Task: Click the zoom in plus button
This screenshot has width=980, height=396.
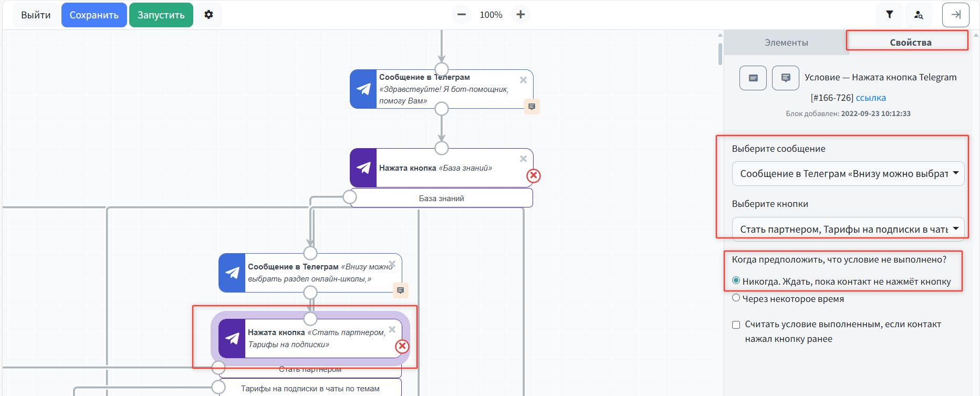Action: coord(520,15)
